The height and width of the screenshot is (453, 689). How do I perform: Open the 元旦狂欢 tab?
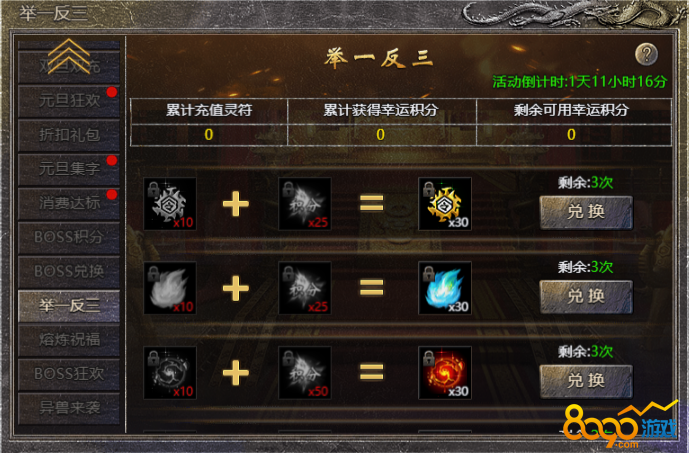pyautogui.click(x=69, y=101)
